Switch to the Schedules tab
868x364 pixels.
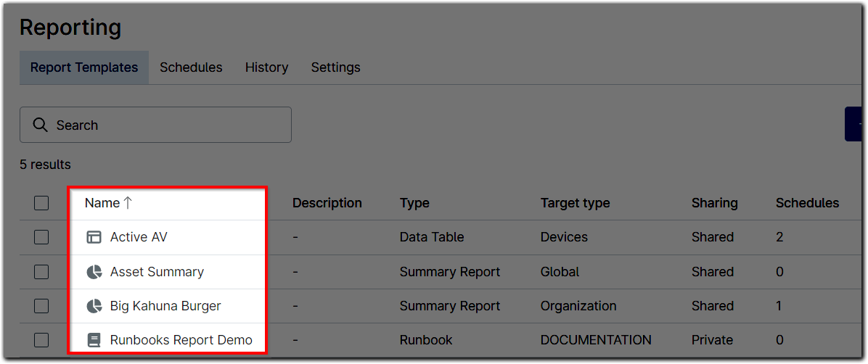click(191, 67)
